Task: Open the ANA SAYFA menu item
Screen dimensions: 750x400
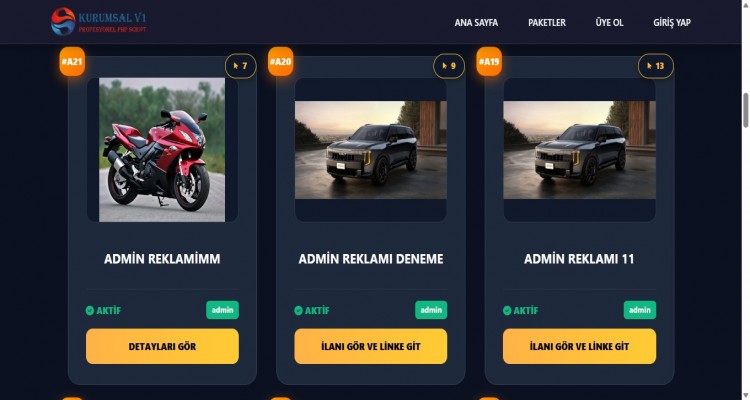Action: (x=476, y=22)
